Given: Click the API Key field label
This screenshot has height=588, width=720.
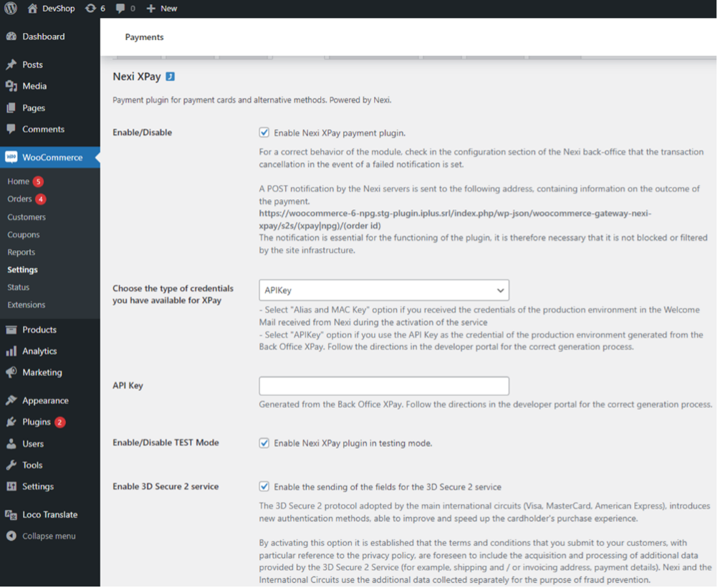Looking at the screenshot, I should tap(128, 385).
